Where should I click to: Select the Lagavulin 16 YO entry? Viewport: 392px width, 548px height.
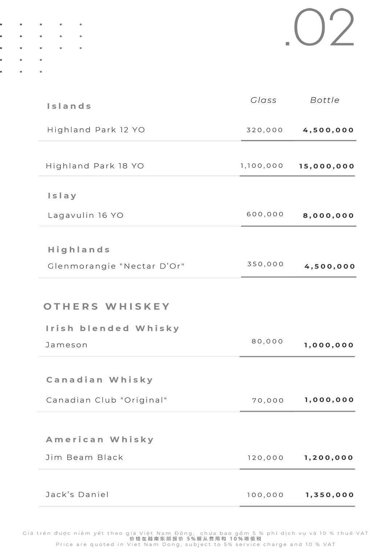tap(86, 215)
